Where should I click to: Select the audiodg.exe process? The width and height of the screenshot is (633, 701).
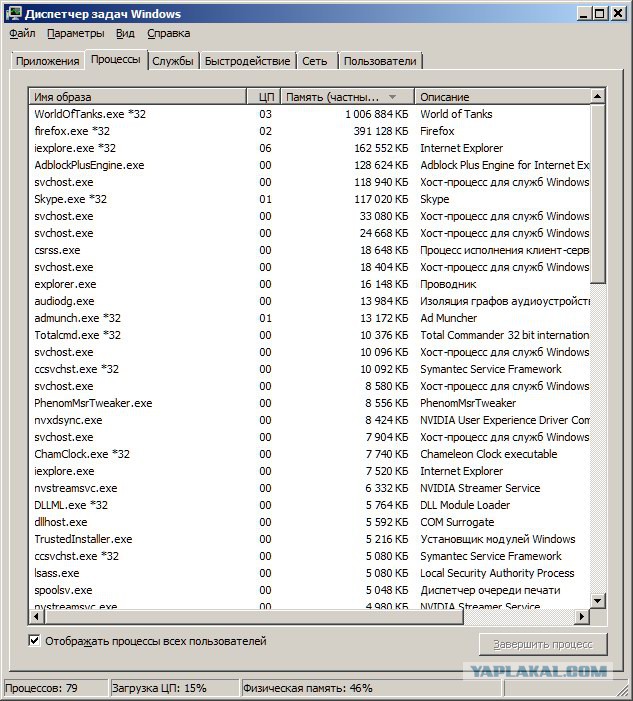[x=309, y=301]
